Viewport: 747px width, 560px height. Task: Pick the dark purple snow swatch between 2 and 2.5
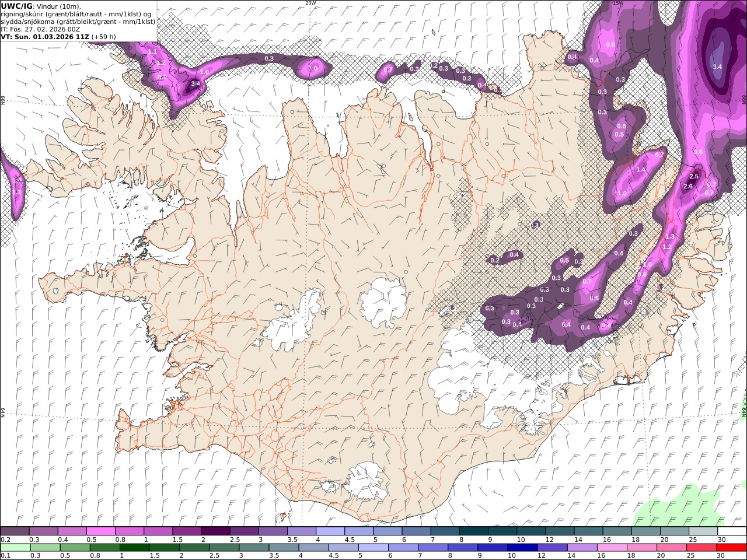(216, 531)
